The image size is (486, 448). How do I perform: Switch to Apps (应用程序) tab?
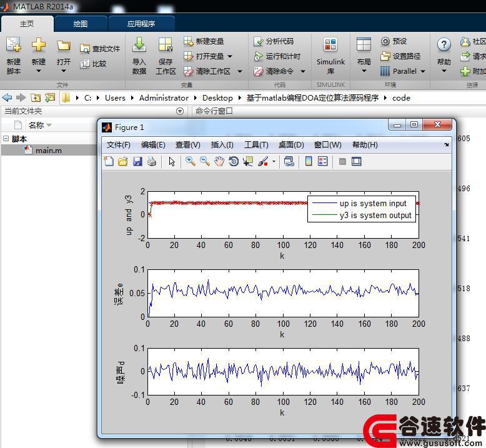click(x=141, y=24)
